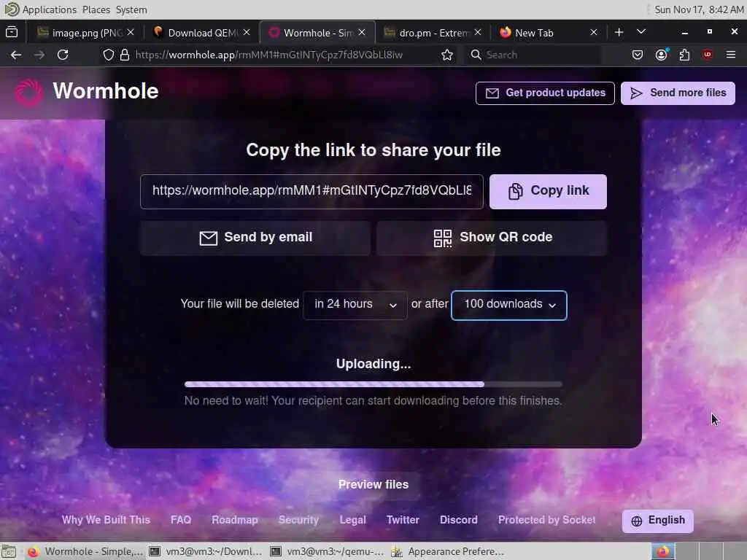Open the Pocket save icon
Screen dimensions: 747x560
pyautogui.click(x=638, y=55)
